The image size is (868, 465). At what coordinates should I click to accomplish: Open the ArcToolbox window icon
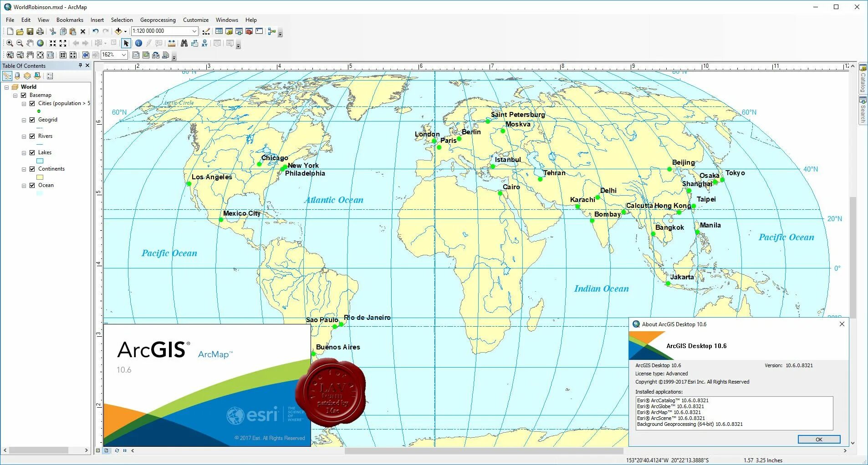249,31
